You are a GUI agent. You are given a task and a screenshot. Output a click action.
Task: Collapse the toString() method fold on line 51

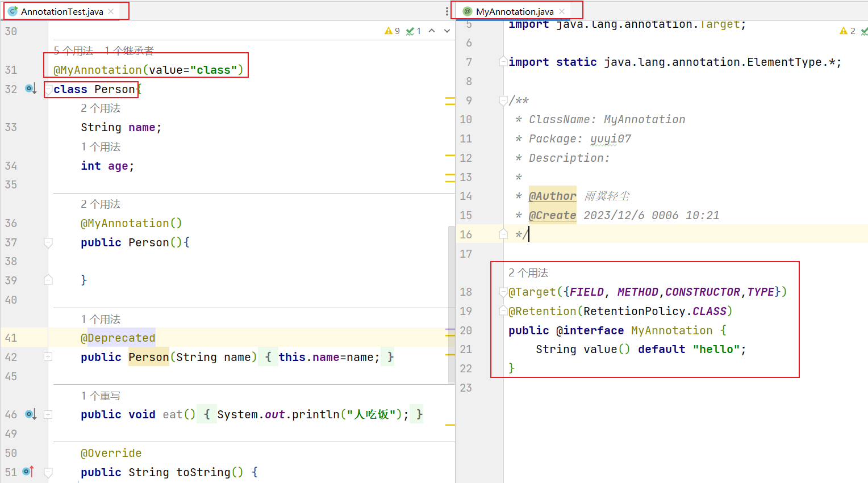[48, 472]
